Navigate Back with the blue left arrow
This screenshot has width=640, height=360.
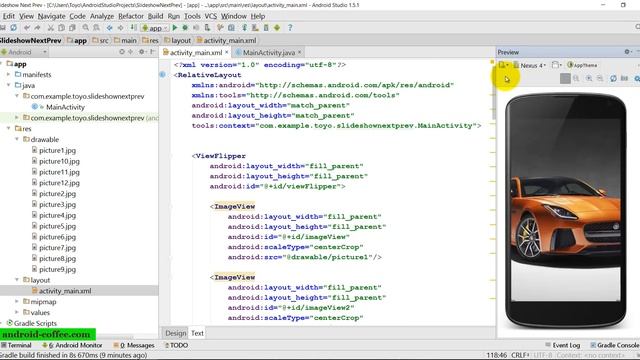109,28
